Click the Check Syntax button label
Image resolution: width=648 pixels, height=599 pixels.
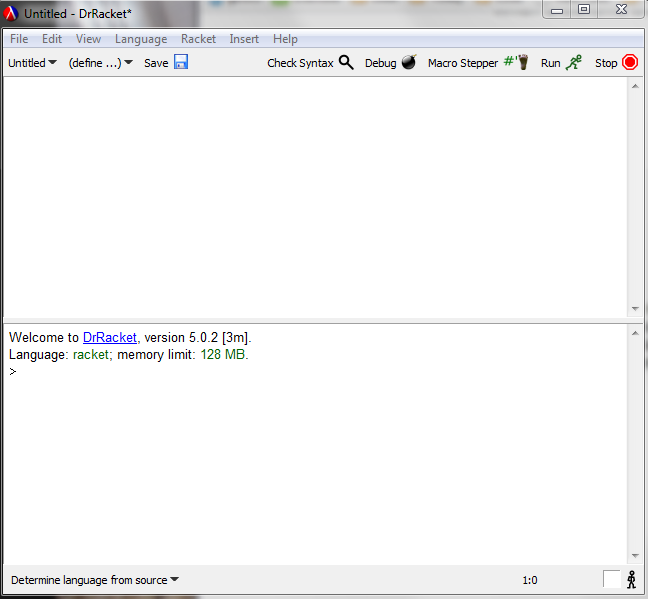[300, 63]
